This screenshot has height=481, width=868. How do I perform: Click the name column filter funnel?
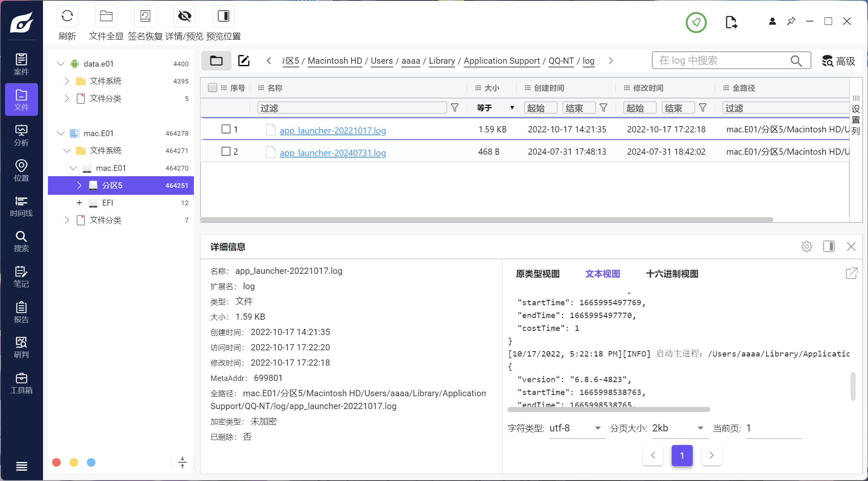tap(455, 108)
